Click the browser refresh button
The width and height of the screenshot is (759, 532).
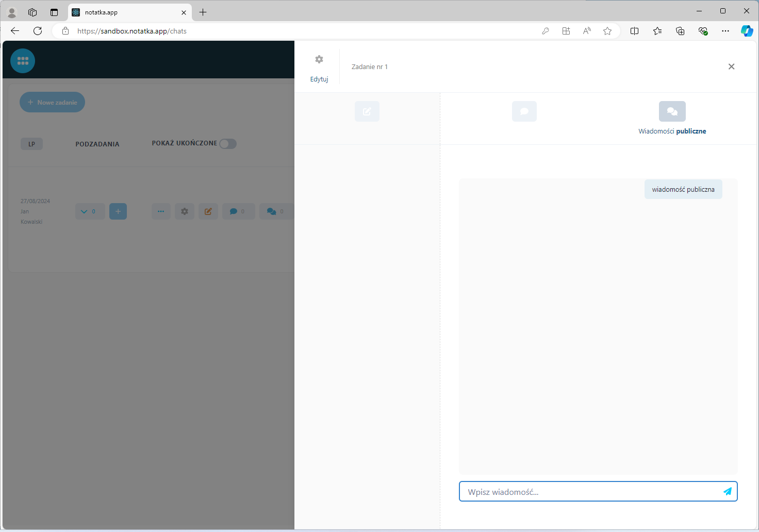38,31
